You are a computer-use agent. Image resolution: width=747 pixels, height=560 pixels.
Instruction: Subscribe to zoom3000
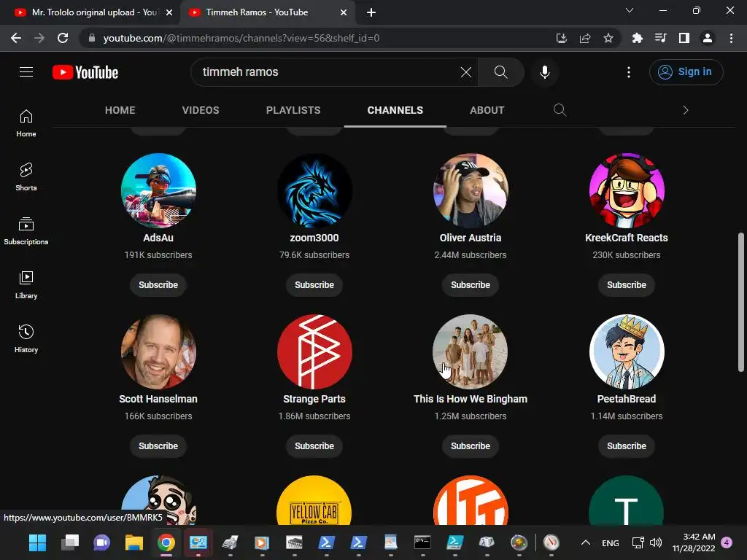(314, 285)
